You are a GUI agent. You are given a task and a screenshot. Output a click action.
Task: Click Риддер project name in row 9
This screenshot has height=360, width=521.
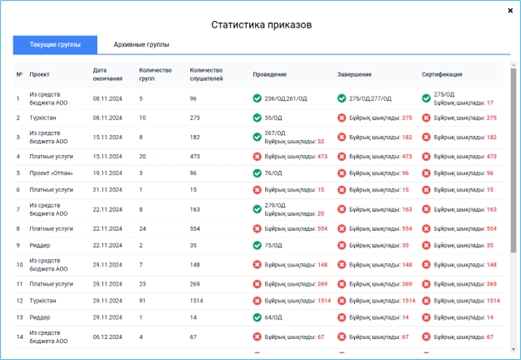click(x=40, y=245)
